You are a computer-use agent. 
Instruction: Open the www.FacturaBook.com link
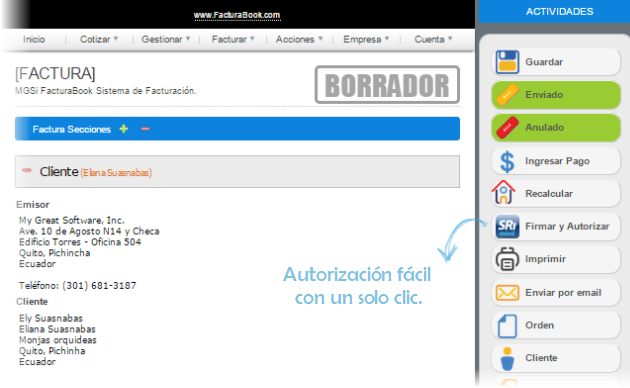click(237, 15)
